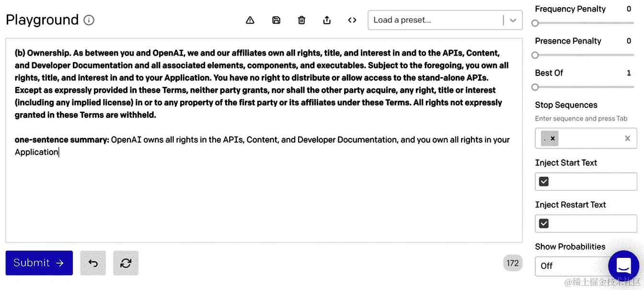
Task: Click the Inject Restart Text field
Action: pyautogui.click(x=586, y=223)
